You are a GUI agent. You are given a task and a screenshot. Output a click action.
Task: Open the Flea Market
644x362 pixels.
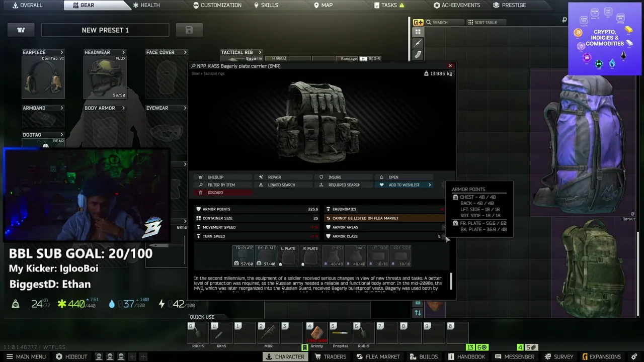pos(378,357)
